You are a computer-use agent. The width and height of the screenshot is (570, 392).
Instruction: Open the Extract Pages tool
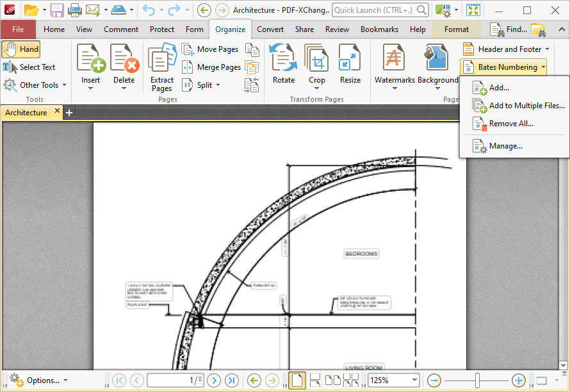tap(162, 68)
